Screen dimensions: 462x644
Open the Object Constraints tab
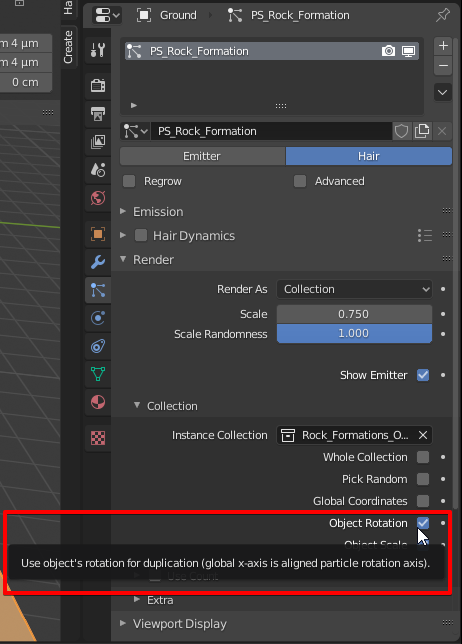pyautogui.click(x=98, y=346)
